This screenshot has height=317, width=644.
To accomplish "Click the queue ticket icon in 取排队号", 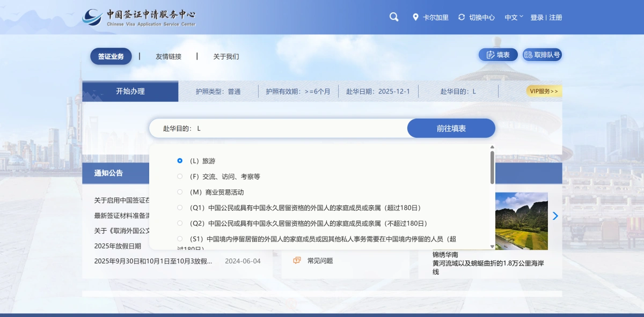I will click(x=529, y=55).
